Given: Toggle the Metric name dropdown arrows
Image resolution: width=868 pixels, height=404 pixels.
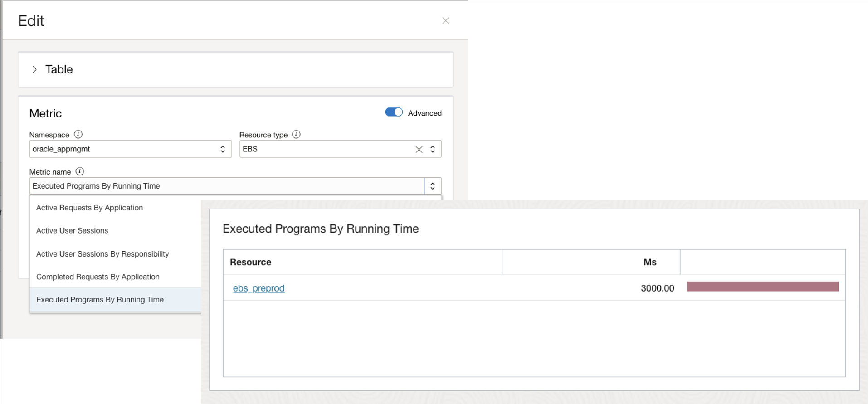Looking at the screenshot, I should (x=433, y=186).
